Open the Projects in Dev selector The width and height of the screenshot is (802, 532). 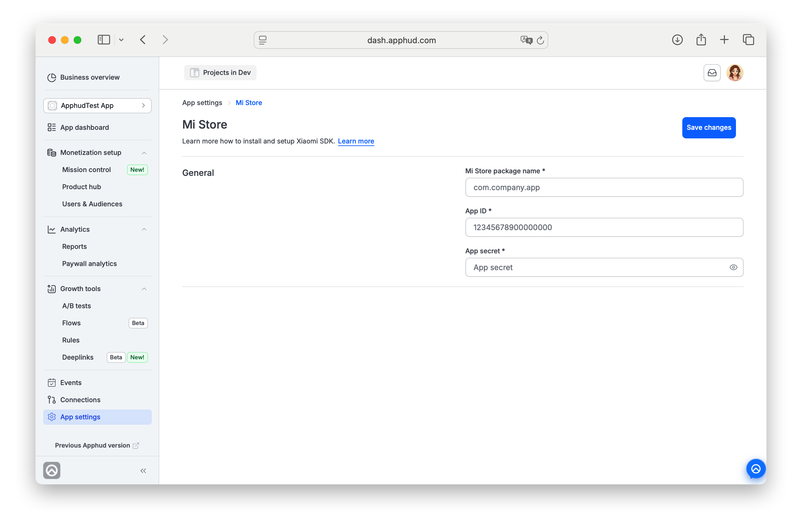220,73
